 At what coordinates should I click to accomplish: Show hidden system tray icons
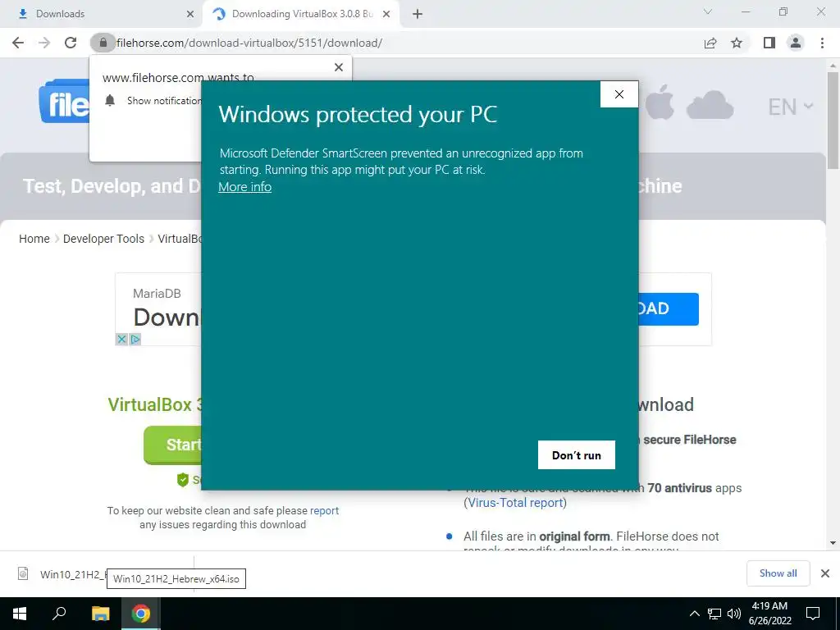coord(694,614)
